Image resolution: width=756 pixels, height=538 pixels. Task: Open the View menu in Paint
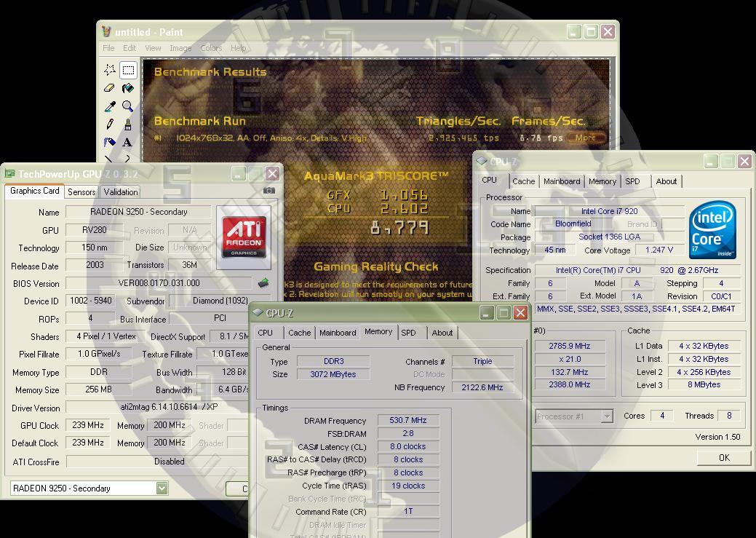click(x=153, y=48)
